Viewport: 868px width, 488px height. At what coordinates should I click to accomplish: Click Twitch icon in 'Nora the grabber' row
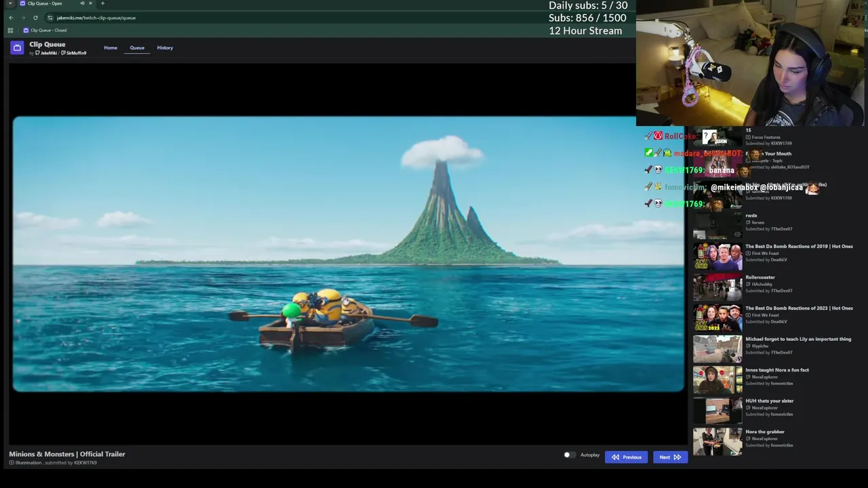[x=748, y=439]
